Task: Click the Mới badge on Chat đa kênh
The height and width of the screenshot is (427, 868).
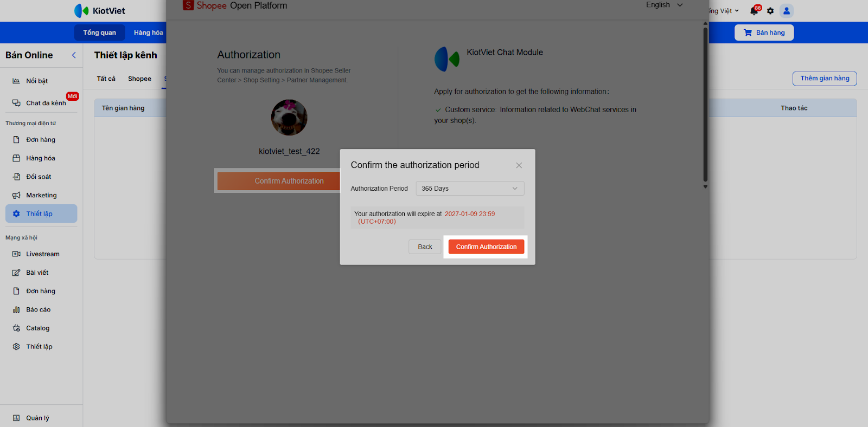Action: click(73, 96)
